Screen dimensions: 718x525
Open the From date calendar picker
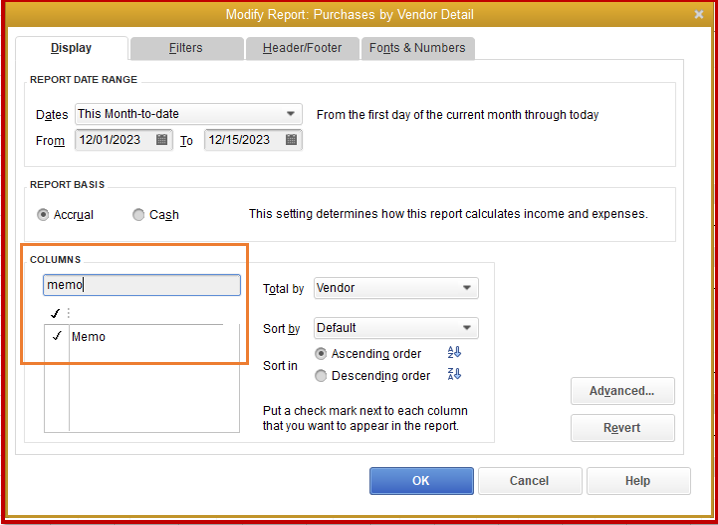coord(162,140)
